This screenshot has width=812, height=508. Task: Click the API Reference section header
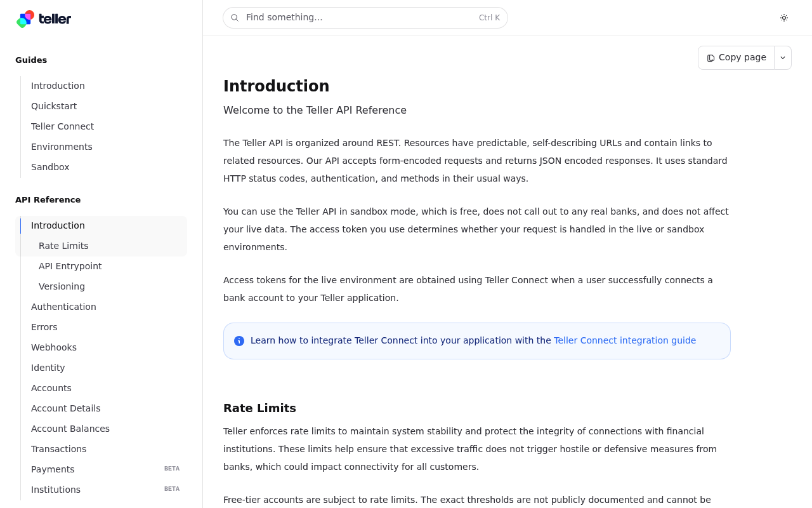coord(48,200)
